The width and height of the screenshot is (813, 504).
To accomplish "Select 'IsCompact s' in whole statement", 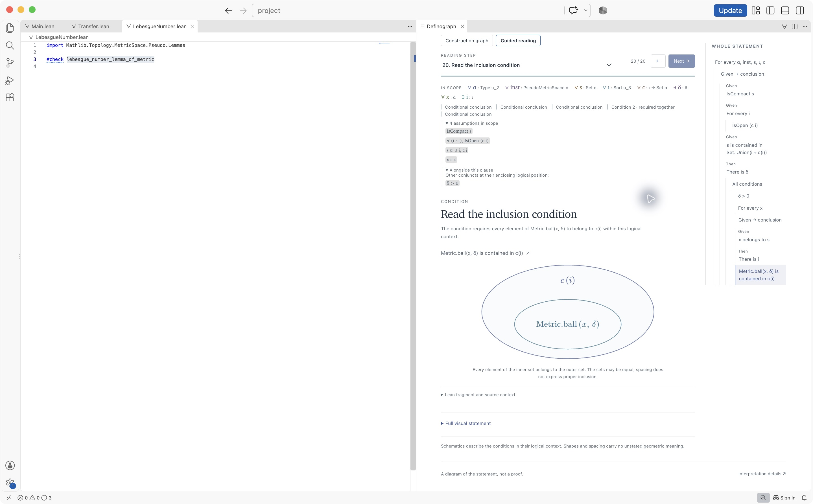I will 740,94.
